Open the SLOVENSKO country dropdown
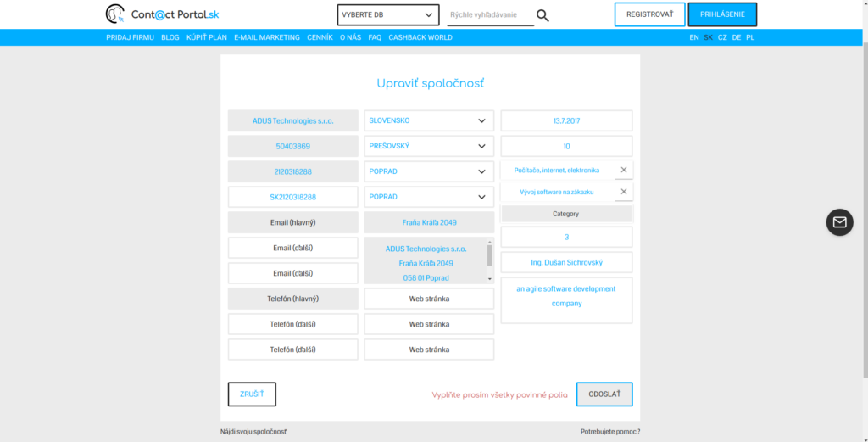Viewport: 868px width, 442px height. coord(429,120)
